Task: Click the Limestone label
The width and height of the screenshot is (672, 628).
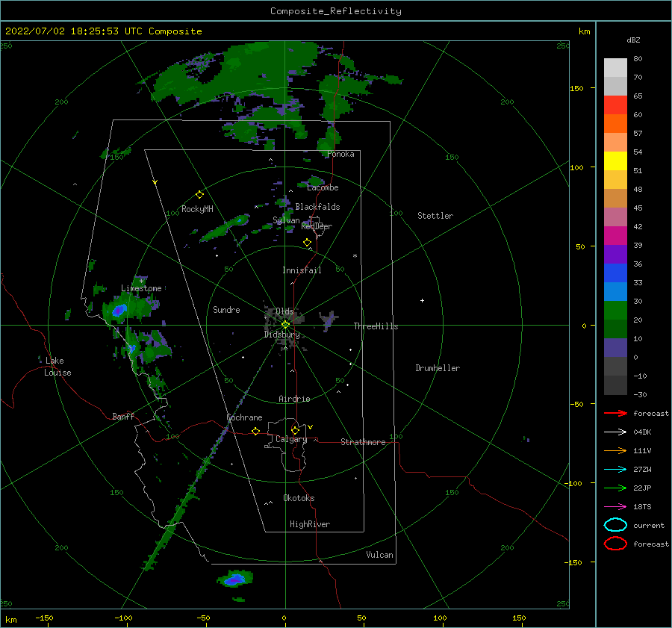Action: [141, 288]
